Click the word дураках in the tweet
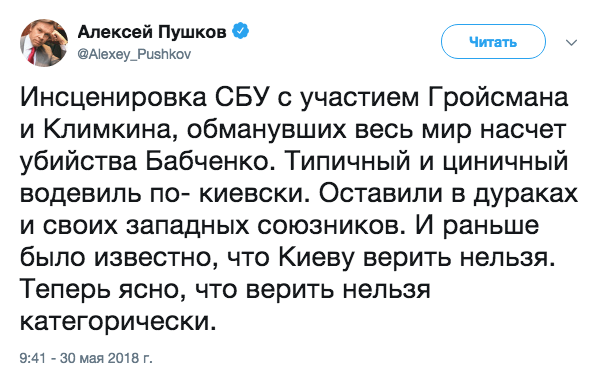Screen dimensions: 603x378 tap(525, 194)
